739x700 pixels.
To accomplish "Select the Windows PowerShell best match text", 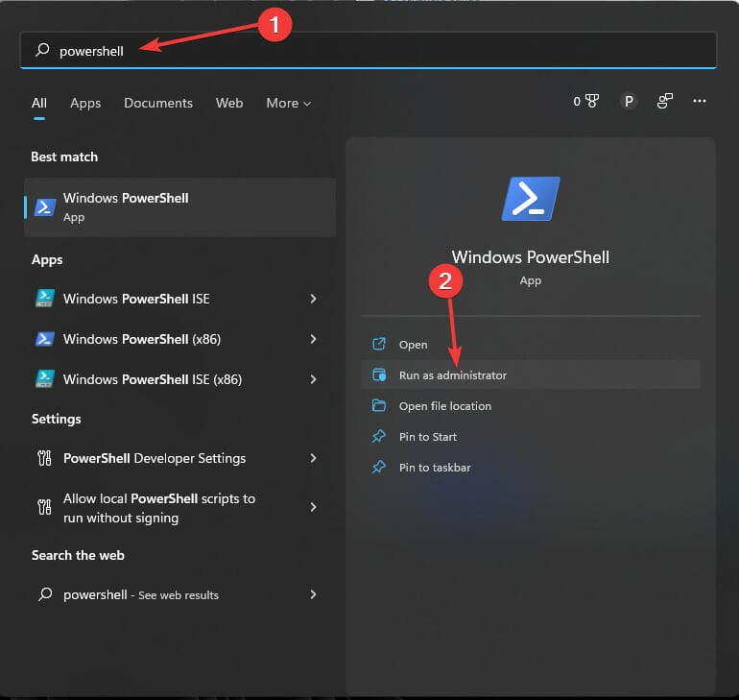I will coord(126,198).
